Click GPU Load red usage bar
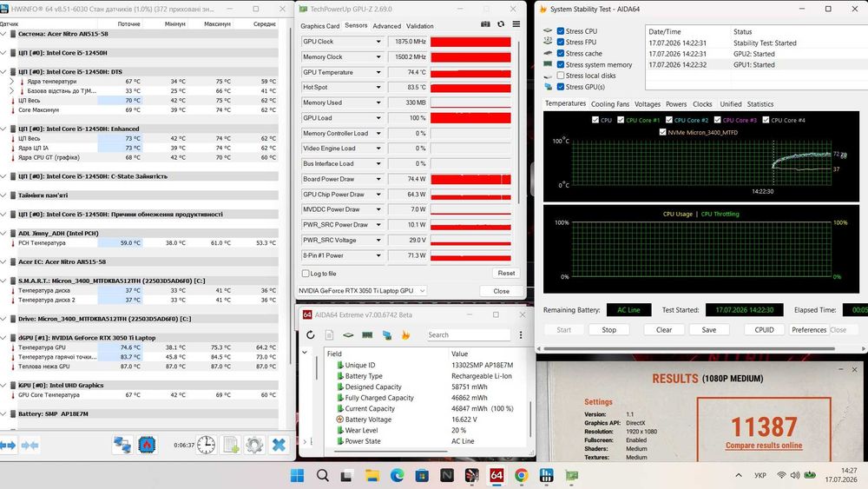 [x=470, y=118]
